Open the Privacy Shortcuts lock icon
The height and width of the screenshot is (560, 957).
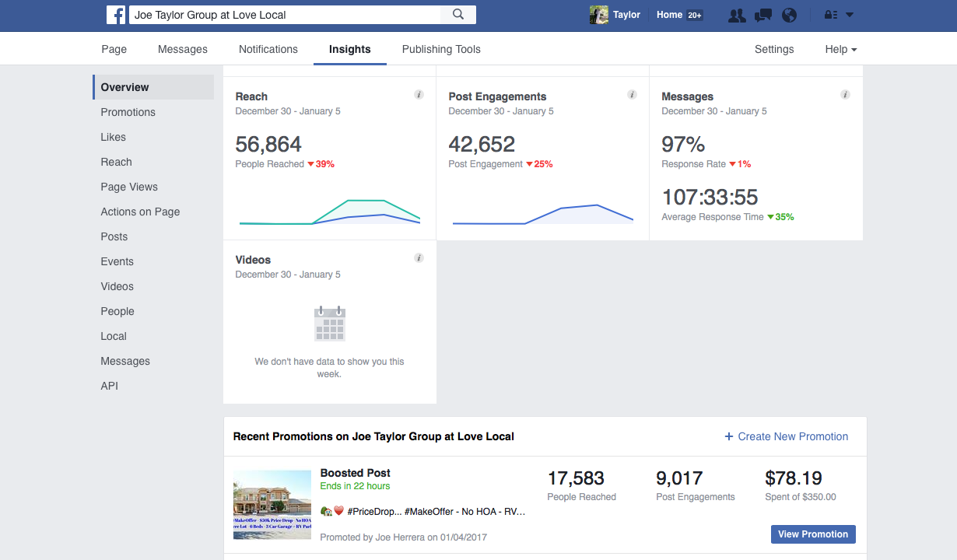830,15
